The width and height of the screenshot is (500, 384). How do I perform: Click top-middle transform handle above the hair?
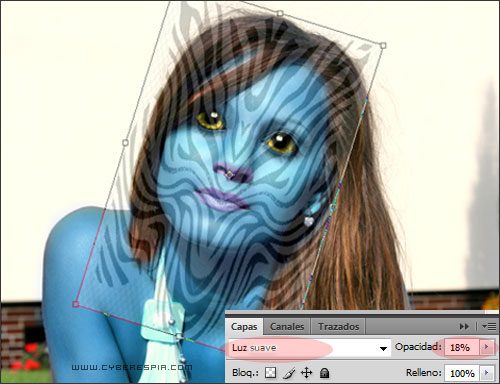coord(280,13)
